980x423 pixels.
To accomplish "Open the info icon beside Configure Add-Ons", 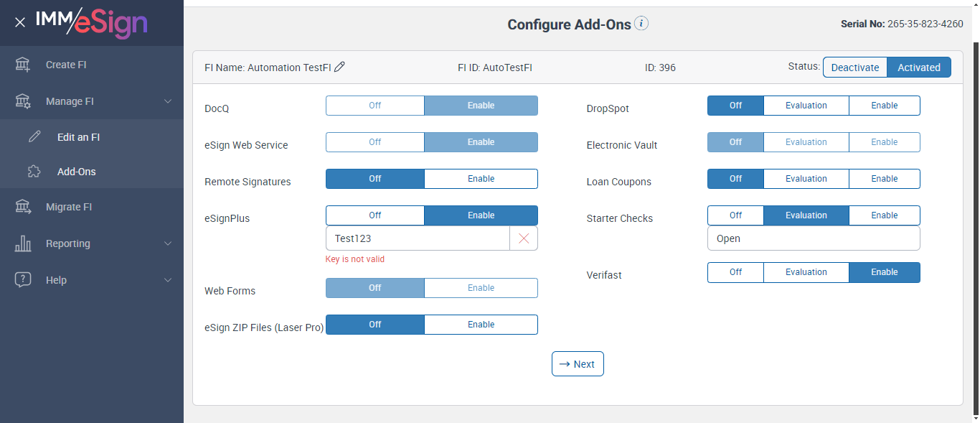I will 641,24.
